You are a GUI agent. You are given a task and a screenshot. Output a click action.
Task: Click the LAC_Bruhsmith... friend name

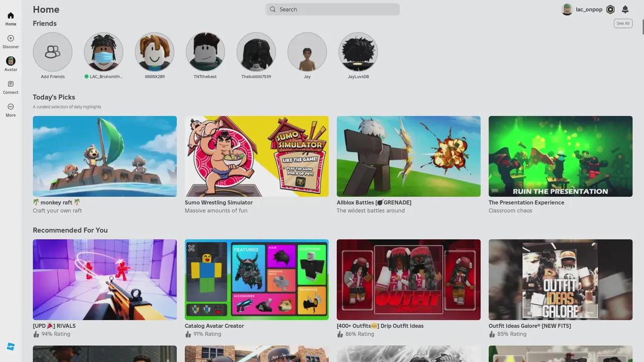(106, 77)
